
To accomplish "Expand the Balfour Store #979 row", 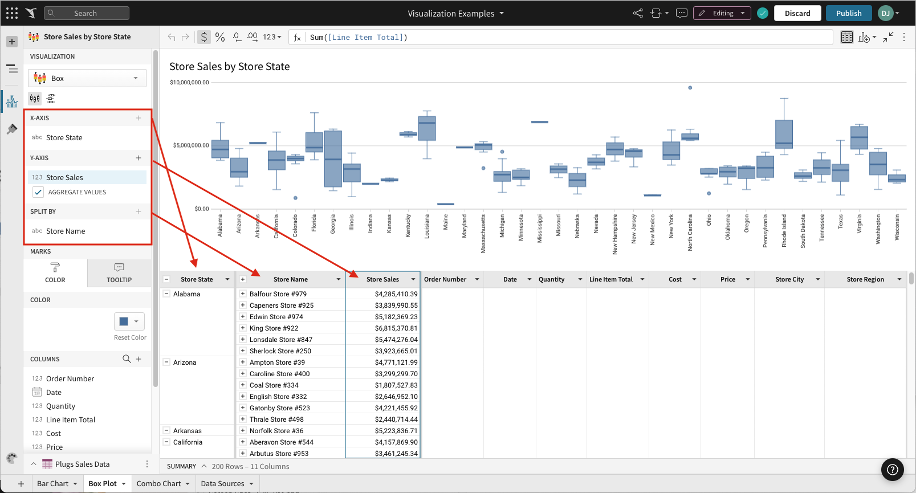I will (x=242, y=294).
